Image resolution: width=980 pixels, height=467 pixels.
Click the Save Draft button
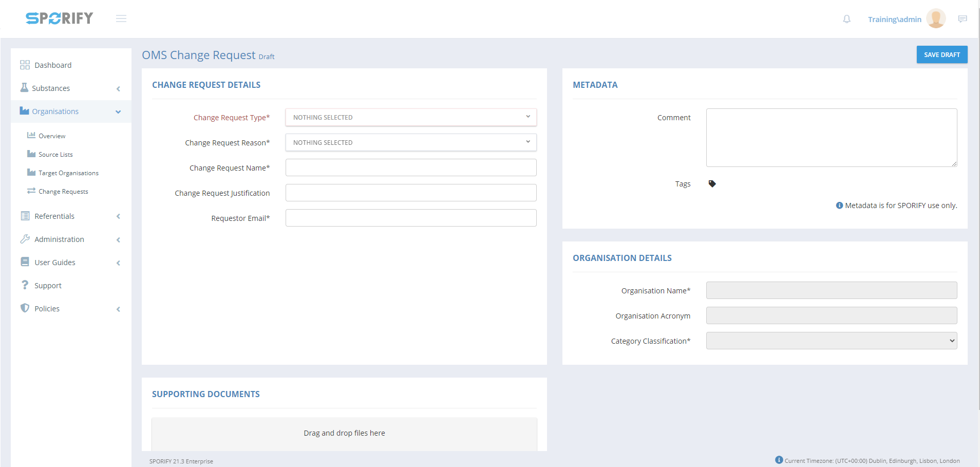(941, 54)
